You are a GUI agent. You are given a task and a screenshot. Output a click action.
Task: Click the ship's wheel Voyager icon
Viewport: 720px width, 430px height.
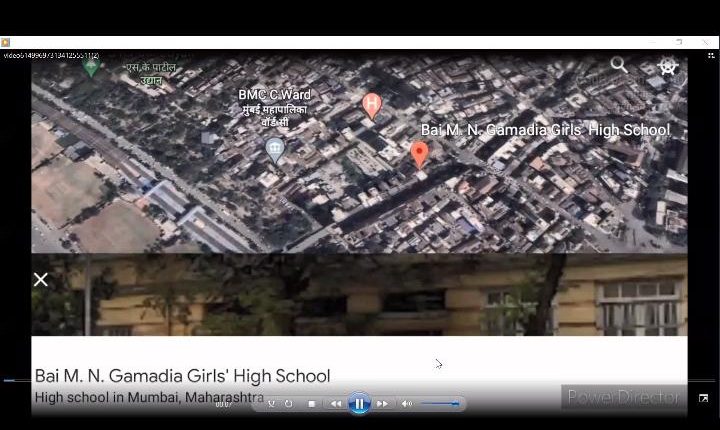pos(668,65)
